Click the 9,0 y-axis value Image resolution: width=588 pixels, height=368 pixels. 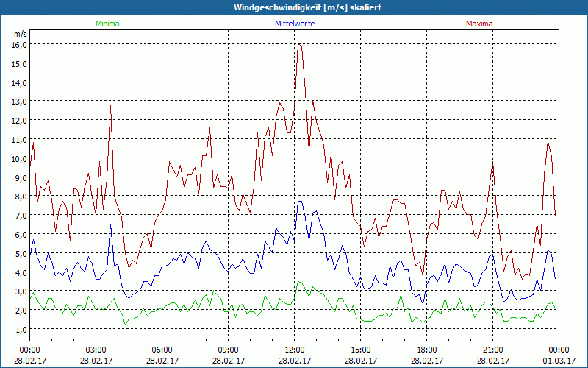click(21, 177)
